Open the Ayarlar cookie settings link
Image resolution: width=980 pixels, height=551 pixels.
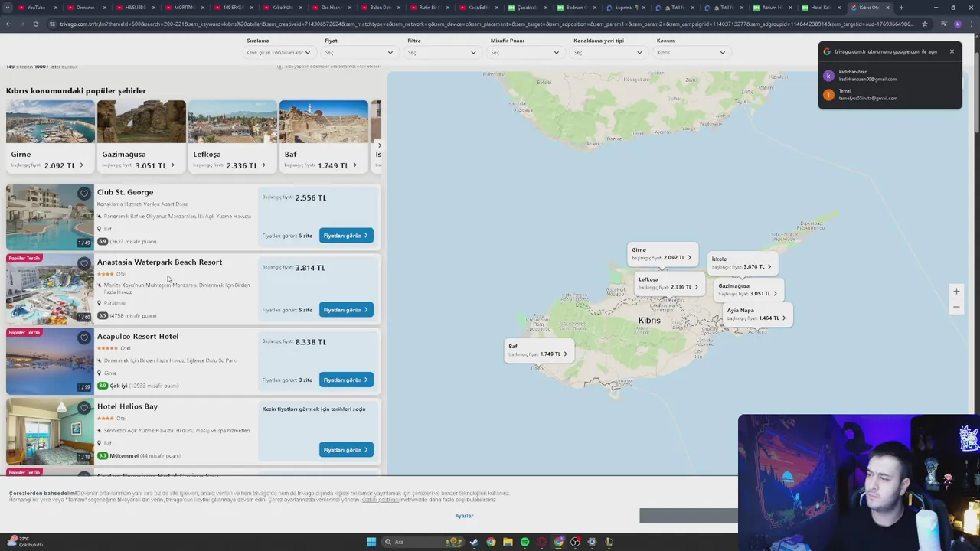point(464,516)
